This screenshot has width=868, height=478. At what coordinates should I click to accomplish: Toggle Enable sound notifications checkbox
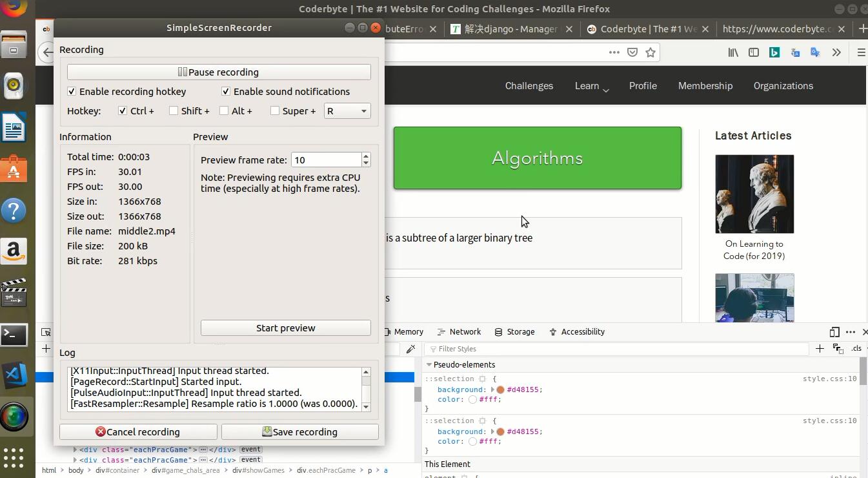coord(226,92)
